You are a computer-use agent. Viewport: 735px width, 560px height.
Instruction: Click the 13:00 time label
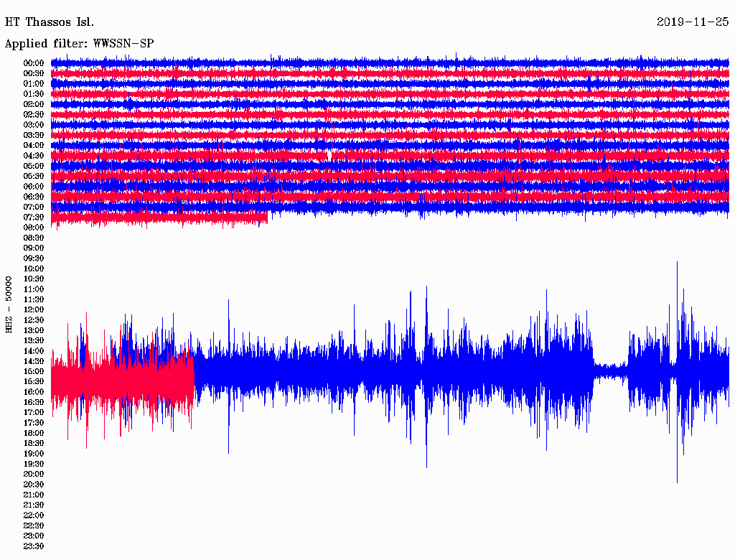tap(34, 330)
